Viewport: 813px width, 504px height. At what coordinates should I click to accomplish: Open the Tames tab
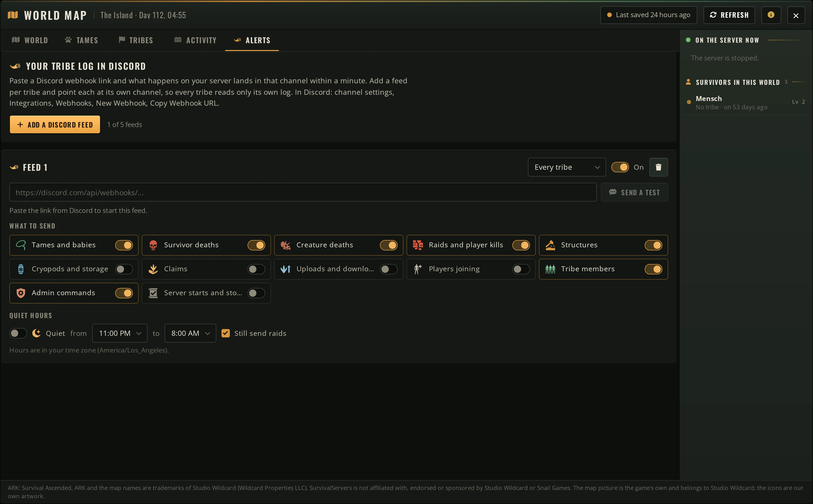[x=81, y=40]
